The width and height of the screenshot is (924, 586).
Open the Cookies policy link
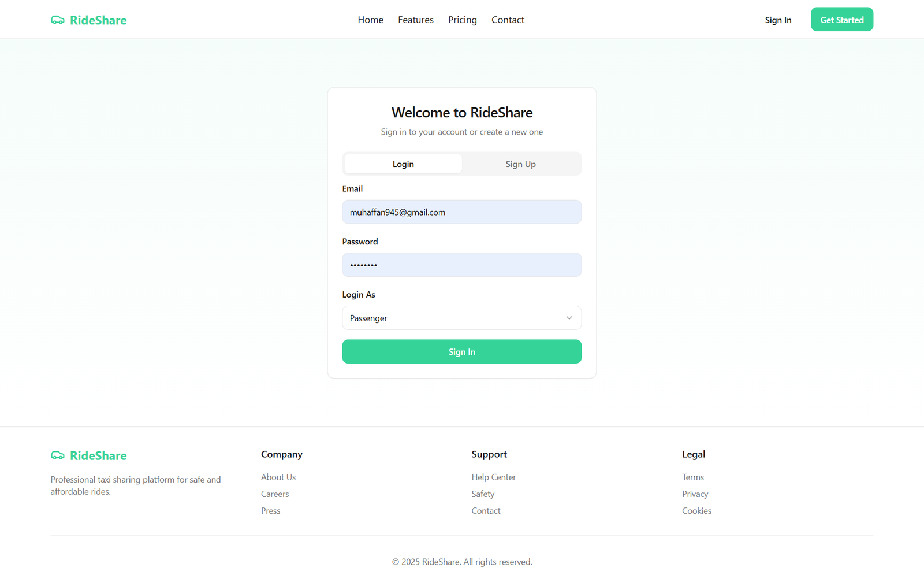coord(696,511)
